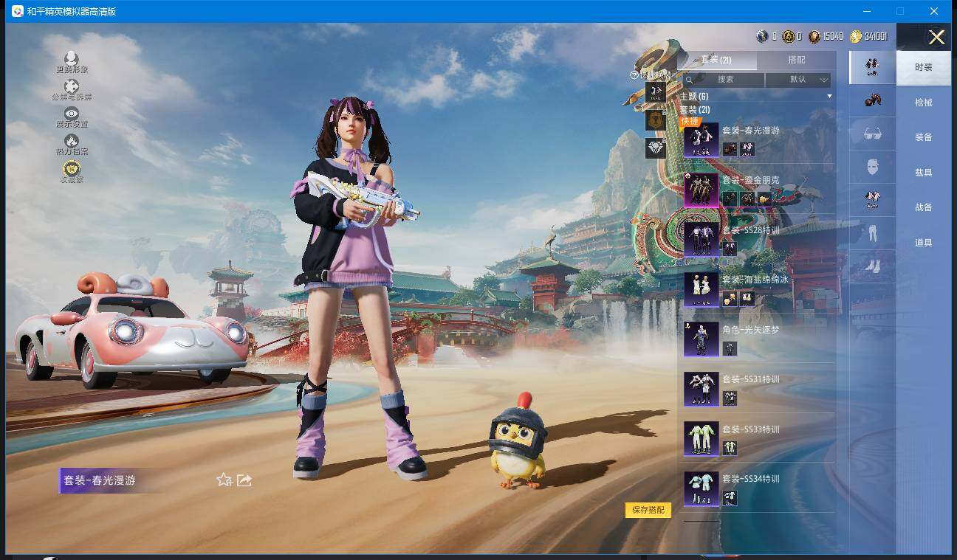This screenshot has width=957, height=560.
Task: Open the 收藏家 gold badge icon
Action: coord(72,169)
